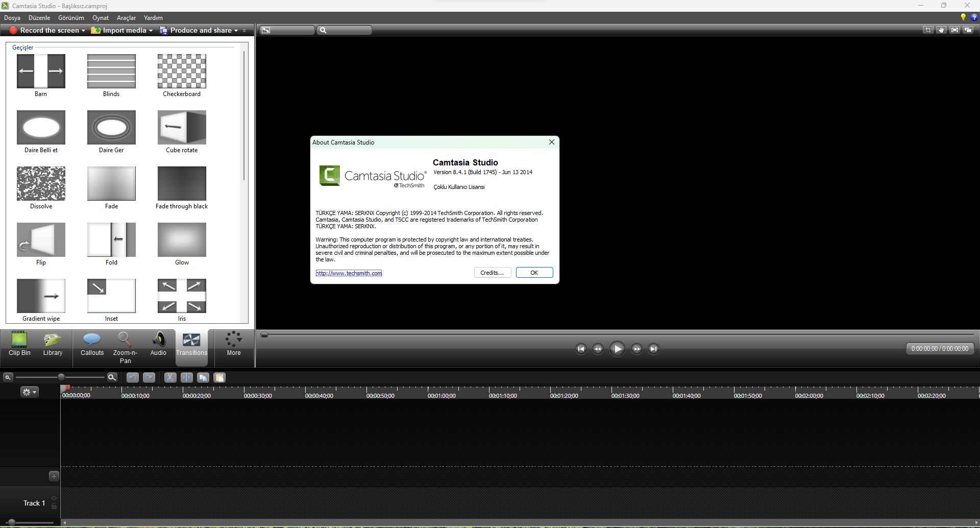The height and width of the screenshot is (528, 980).
Task: Click the preview playback scrubber handle
Action: pos(264,335)
